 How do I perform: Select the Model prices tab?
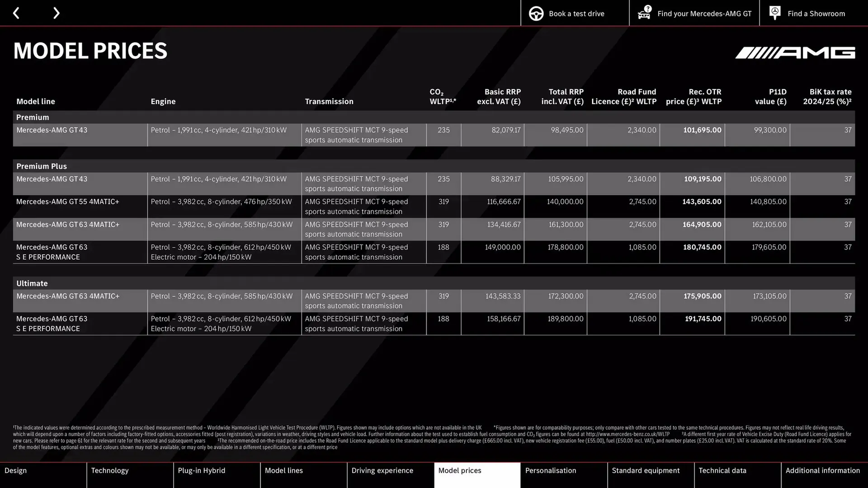(477, 475)
